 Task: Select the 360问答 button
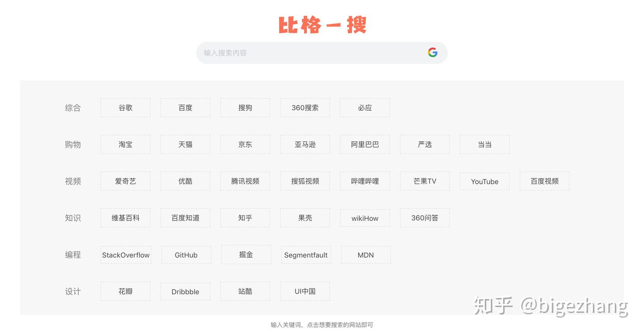pos(425,218)
